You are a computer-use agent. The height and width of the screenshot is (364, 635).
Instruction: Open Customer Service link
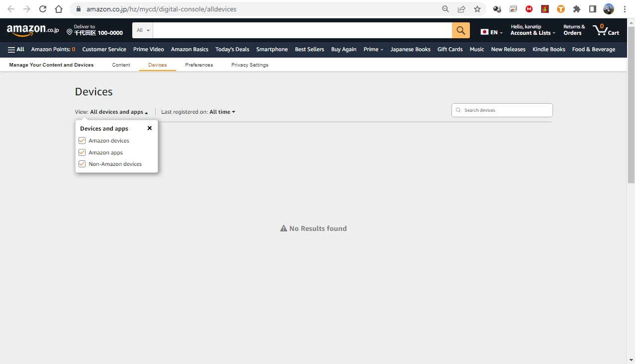click(104, 49)
